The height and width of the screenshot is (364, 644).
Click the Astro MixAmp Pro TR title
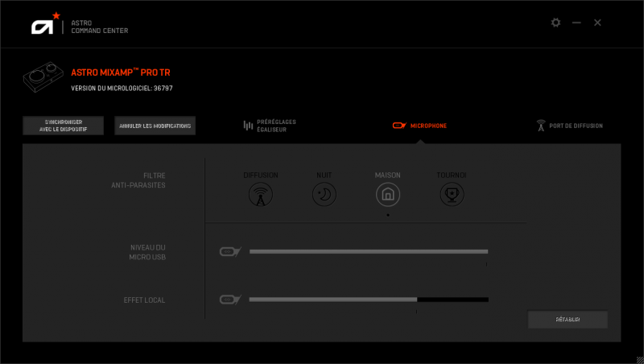[x=121, y=72]
